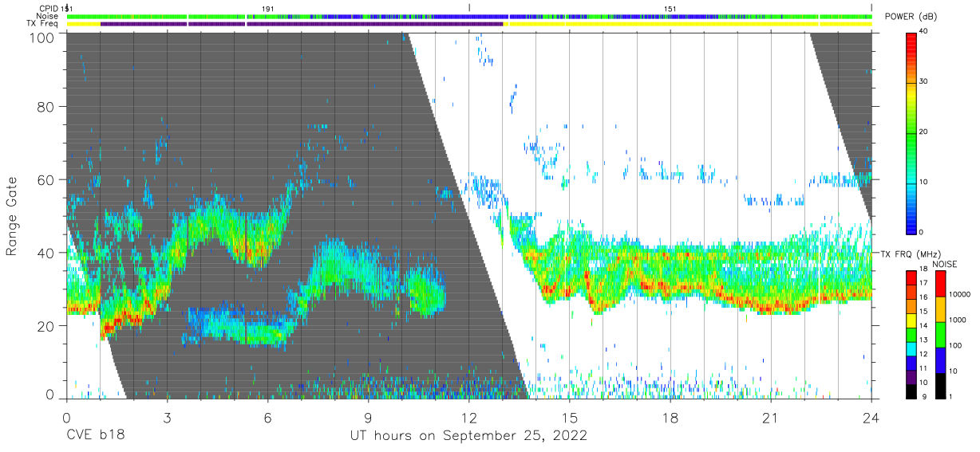The height and width of the screenshot is (452, 980).
Task: Click the CPID value '151' above the chart
Action: (x=670, y=8)
